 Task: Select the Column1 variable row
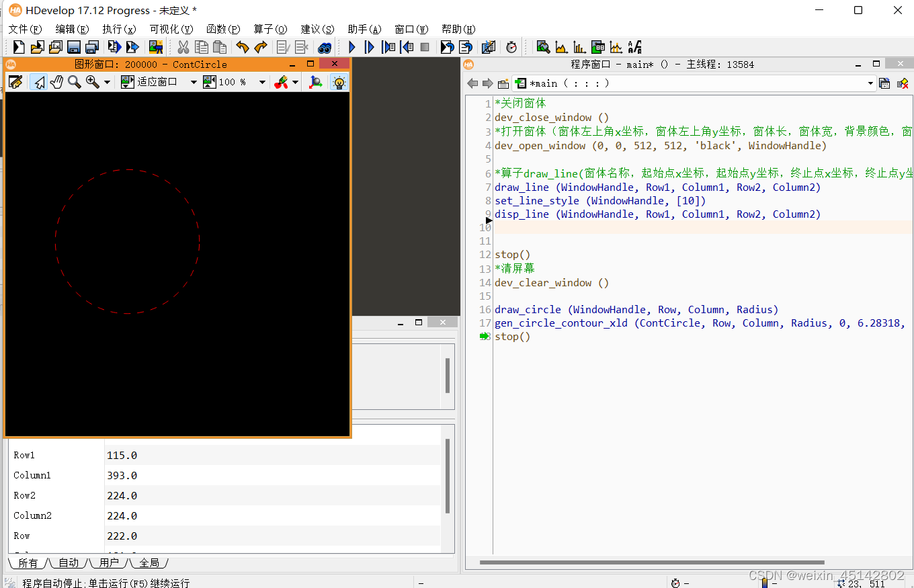tap(224, 475)
